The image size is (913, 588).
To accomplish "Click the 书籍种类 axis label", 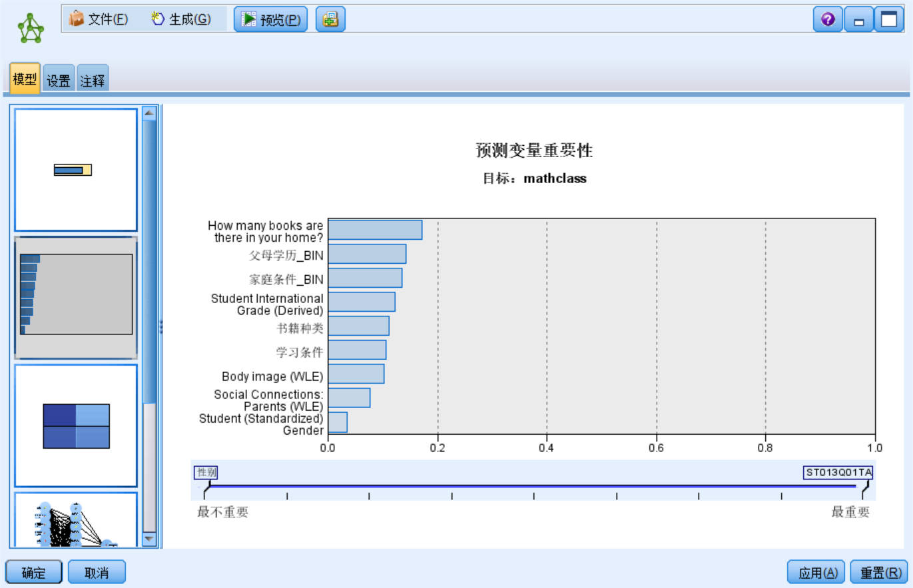I will tap(300, 328).
